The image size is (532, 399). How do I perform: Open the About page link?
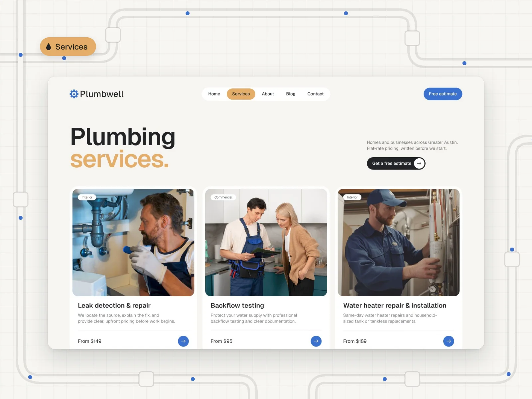click(268, 94)
